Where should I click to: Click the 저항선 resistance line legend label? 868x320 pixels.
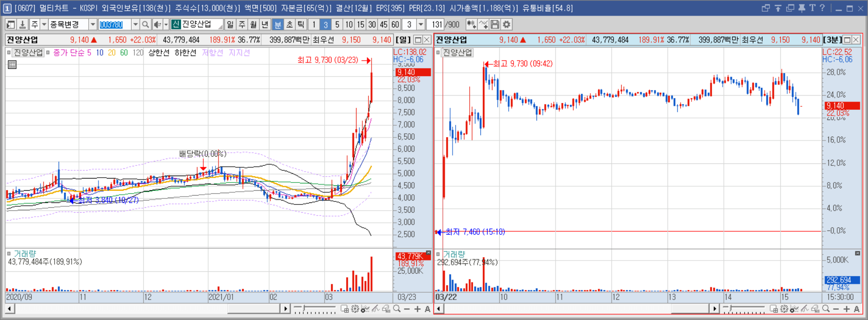pos(213,52)
